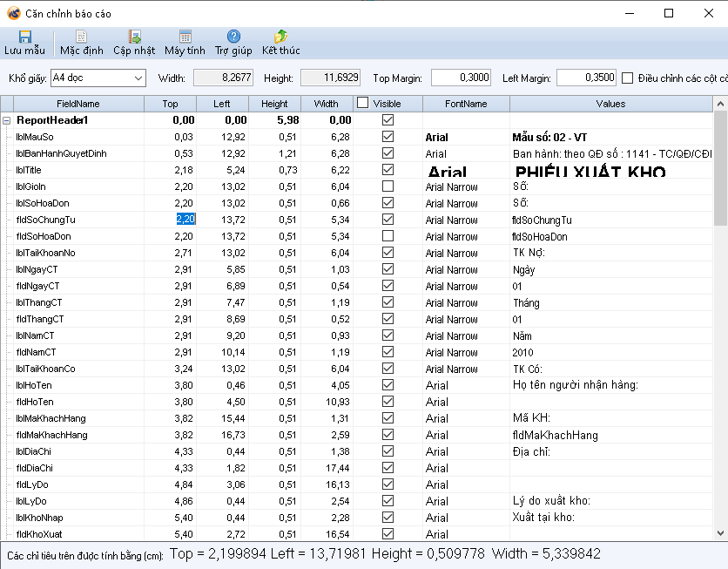The image size is (728, 569).
Task: Sort by FieldName column header
Action: click(78, 104)
